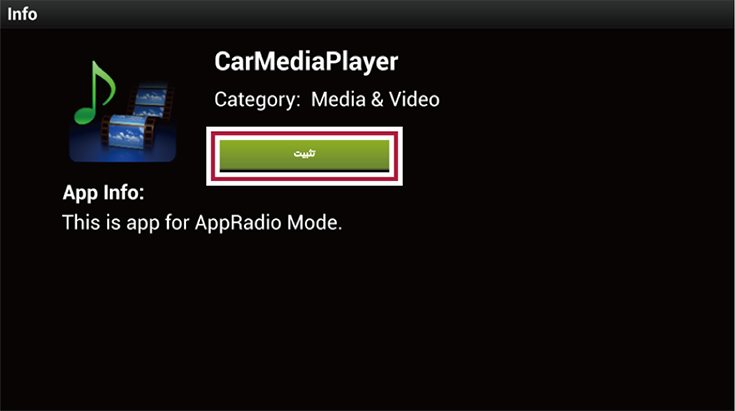
Task: Click the word Video in category line
Action: (x=414, y=99)
